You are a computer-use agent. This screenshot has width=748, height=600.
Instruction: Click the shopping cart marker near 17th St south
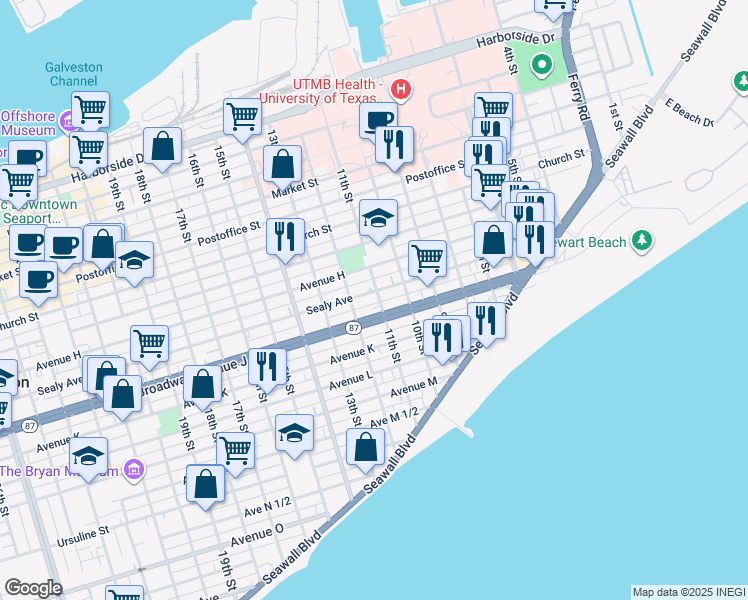pyautogui.click(x=235, y=452)
